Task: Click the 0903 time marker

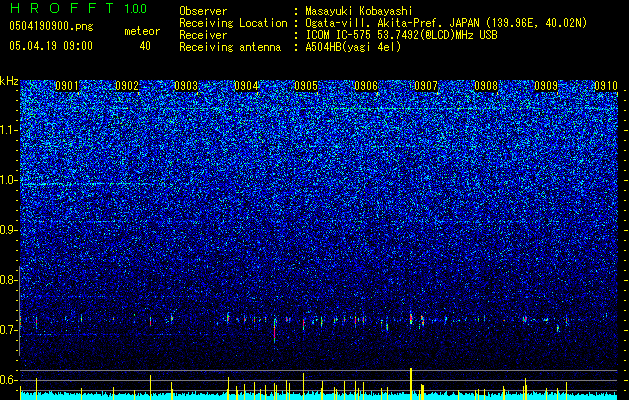Action: pos(186,86)
